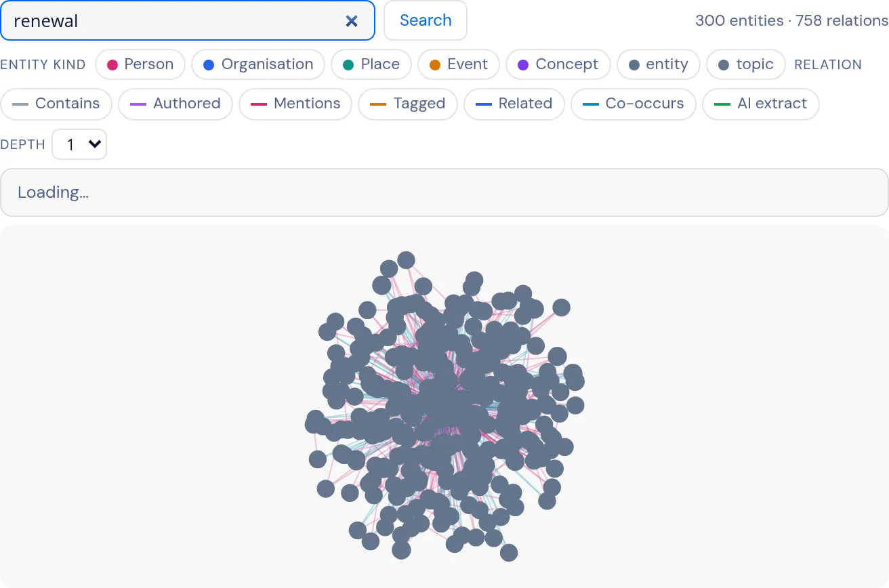Toggle the Mentions relation filter
Screen dimensions: 889x588
click(x=295, y=104)
